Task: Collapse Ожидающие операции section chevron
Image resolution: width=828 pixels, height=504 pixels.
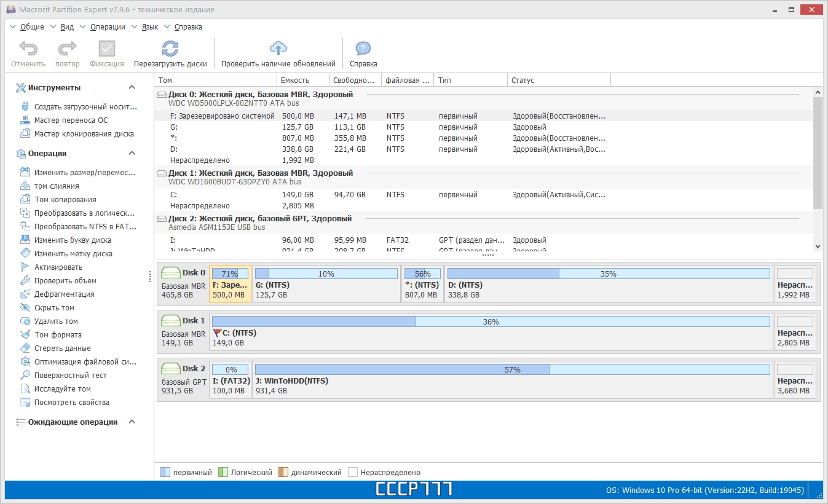Action: point(132,422)
